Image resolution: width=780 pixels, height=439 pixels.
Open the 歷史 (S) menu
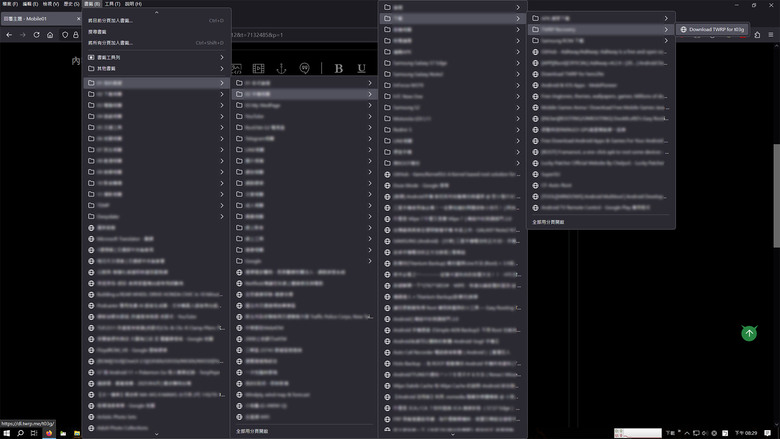click(71, 3)
